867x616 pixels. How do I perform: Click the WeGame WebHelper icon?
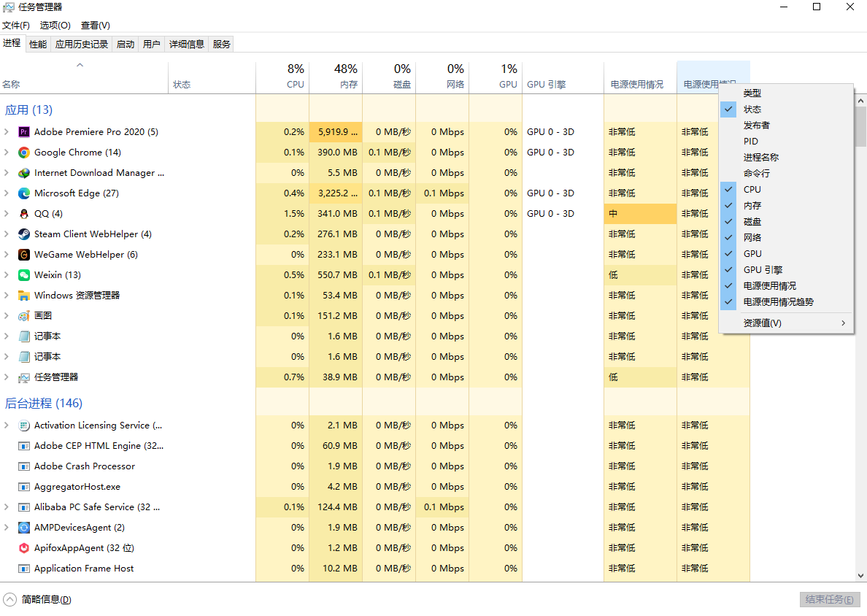(24, 255)
